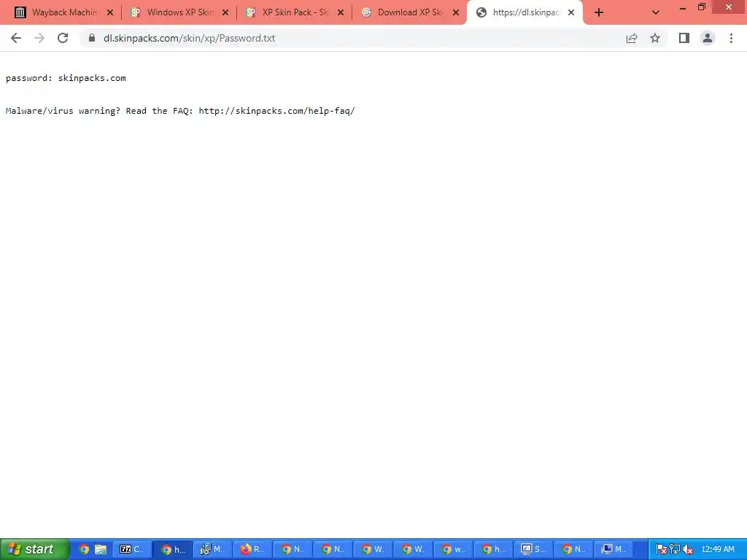The width and height of the screenshot is (747, 560).
Task: Reload the current page
Action: coord(63,38)
